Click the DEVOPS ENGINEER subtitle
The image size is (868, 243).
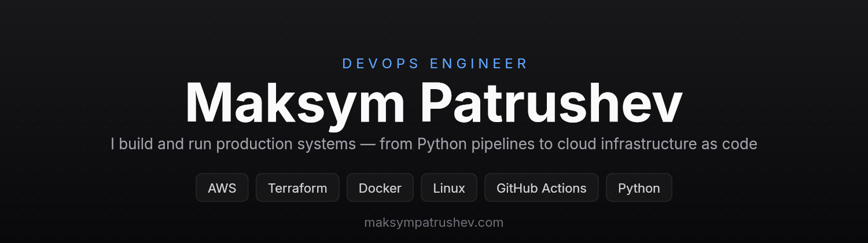pos(435,64)
